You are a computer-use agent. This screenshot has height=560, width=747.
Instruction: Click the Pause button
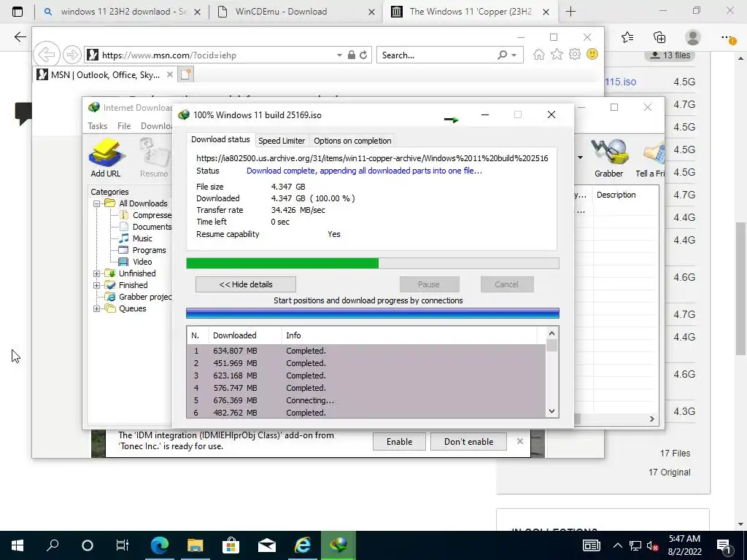(429, 284)
